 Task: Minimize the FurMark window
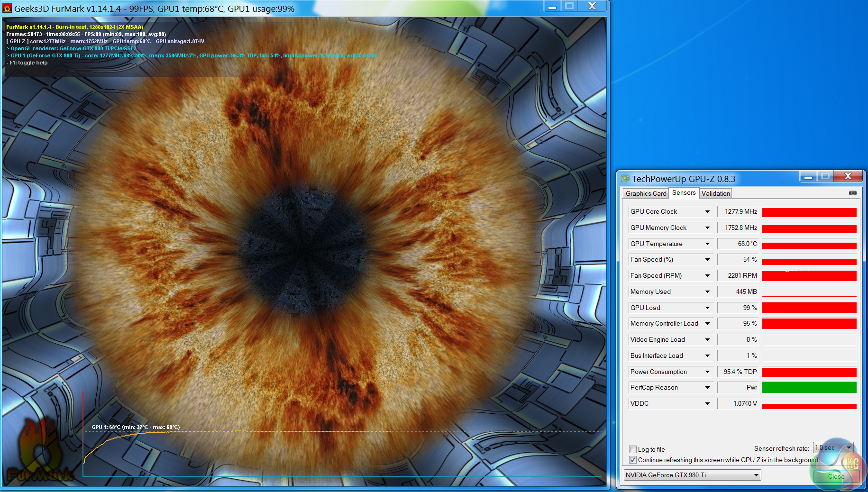[552, 6]
